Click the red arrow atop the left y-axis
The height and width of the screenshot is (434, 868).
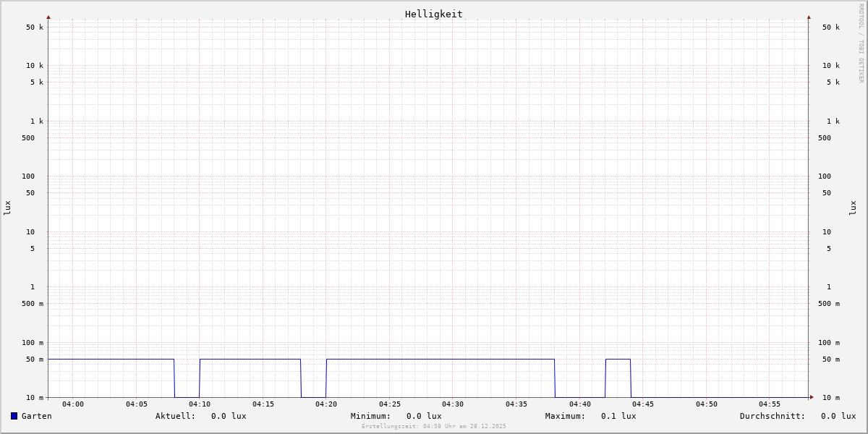[48, 17]
